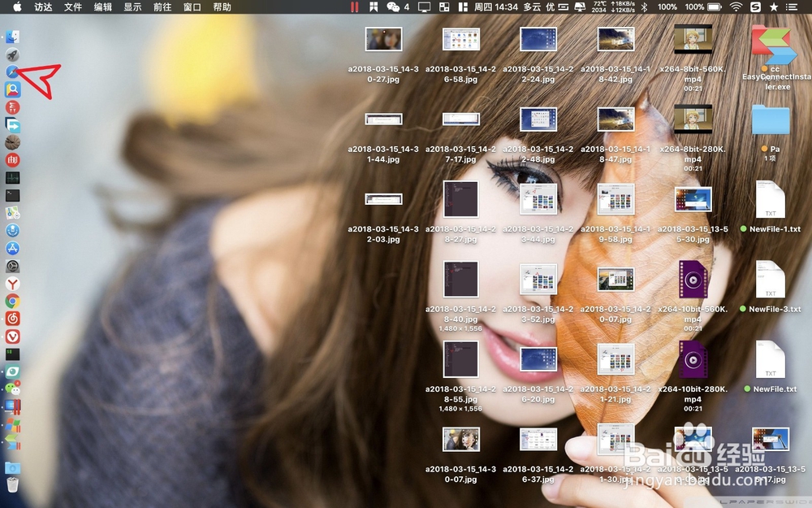Open WeChat status icon in menu bar

click(x=394, y=7)
